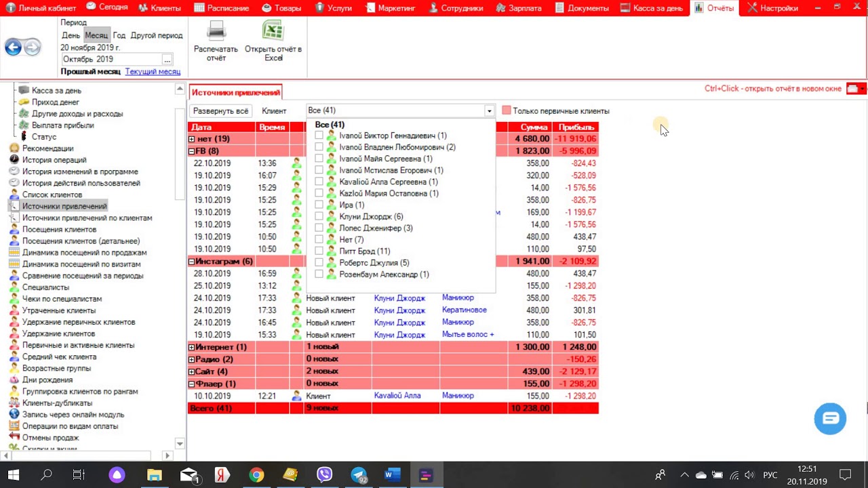Viewport: 868px width, 488px height.
Task: Open Task View on taskbar
Action: tap(79, 474)
